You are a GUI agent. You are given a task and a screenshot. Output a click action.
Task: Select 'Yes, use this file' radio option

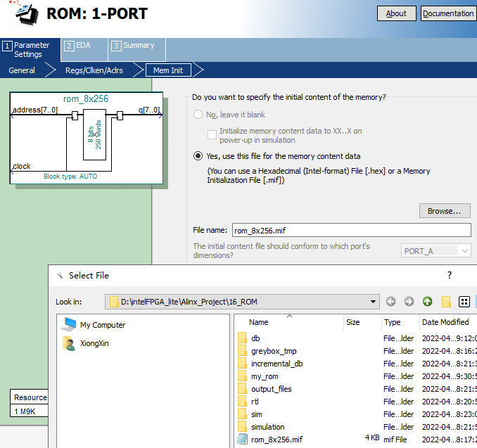198,156
